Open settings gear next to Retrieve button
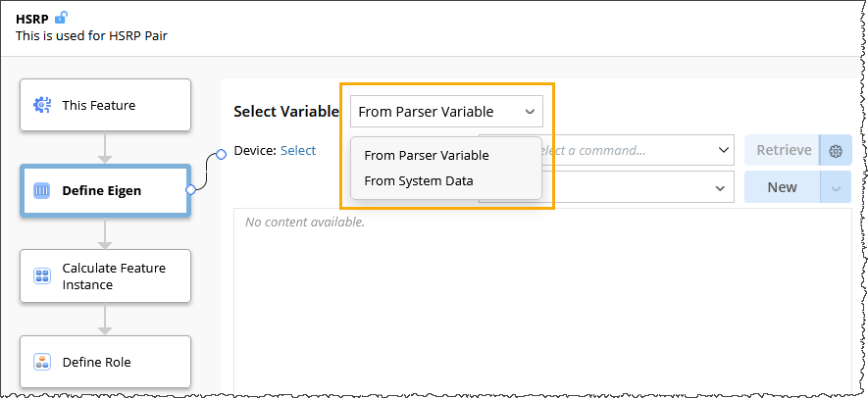 pyautogui.click(x=837, y=151)
